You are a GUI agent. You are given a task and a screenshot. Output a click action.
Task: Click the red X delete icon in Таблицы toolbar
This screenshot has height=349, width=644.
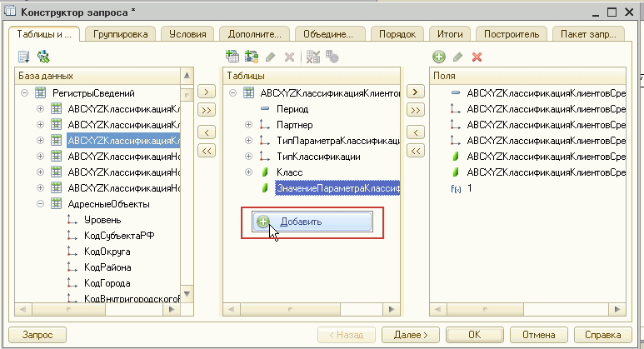(290, 57)
